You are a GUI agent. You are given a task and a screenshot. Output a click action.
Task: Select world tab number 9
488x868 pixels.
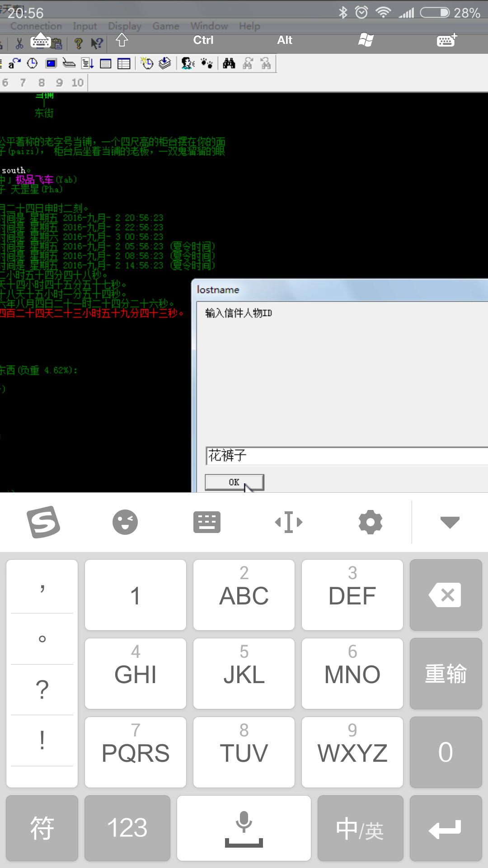[59, 83]
